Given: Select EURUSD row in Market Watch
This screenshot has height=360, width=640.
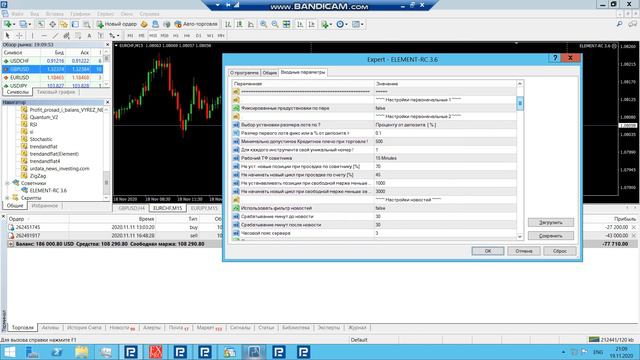Looking at the screenshot, I should (x=52, y=78).
